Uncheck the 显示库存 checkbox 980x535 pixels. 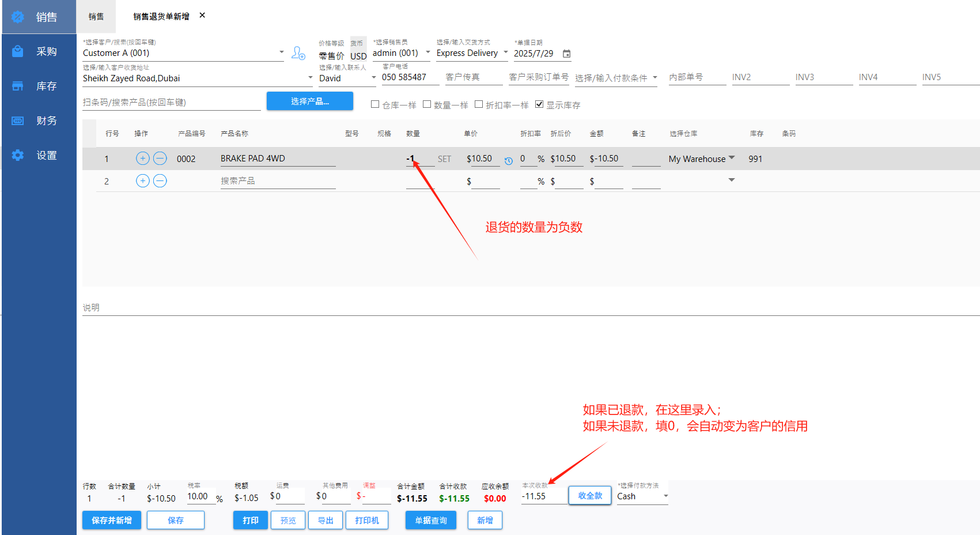[x=539, y=104]
